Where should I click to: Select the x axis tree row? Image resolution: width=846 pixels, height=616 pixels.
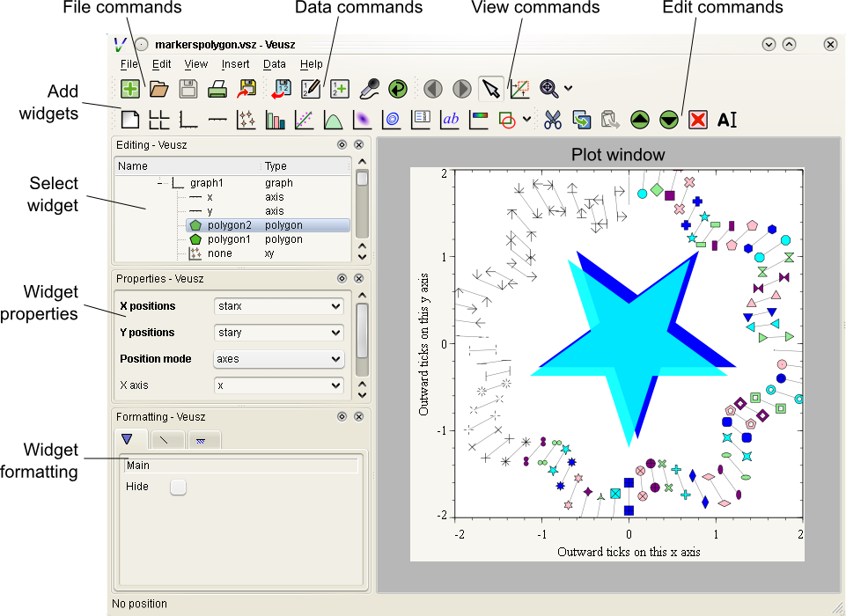pos(268,197)
